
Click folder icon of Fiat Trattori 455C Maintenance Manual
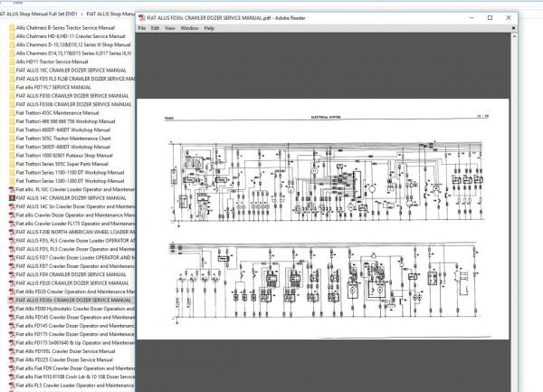click(12, 113)
